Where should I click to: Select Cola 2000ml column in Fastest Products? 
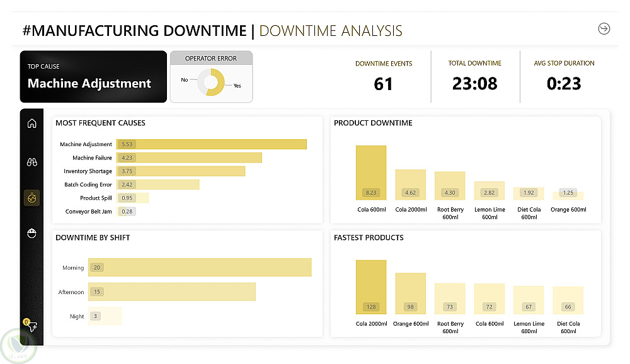click(x=371, y=287)
